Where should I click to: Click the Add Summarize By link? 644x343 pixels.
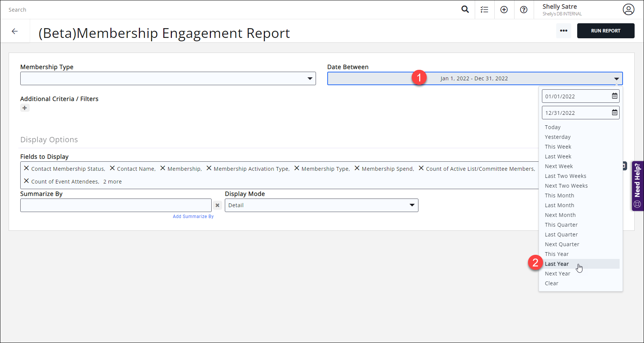[x=193, y=216]
